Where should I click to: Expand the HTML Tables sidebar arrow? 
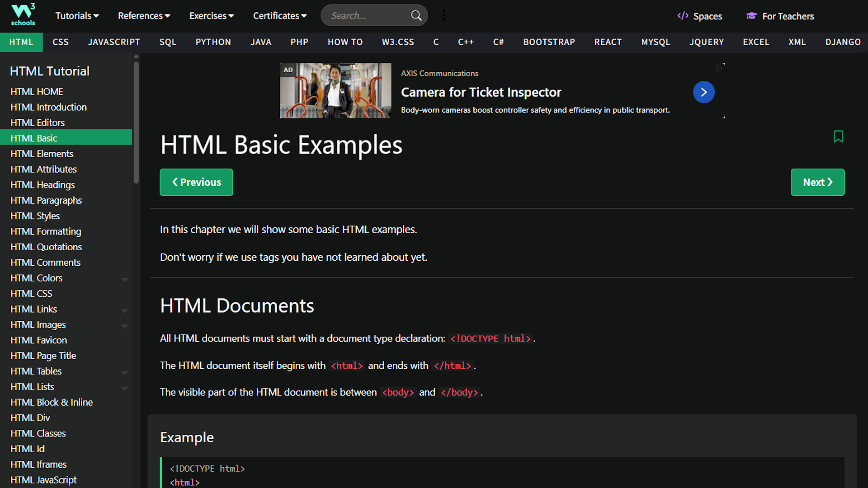click(124, 373)
